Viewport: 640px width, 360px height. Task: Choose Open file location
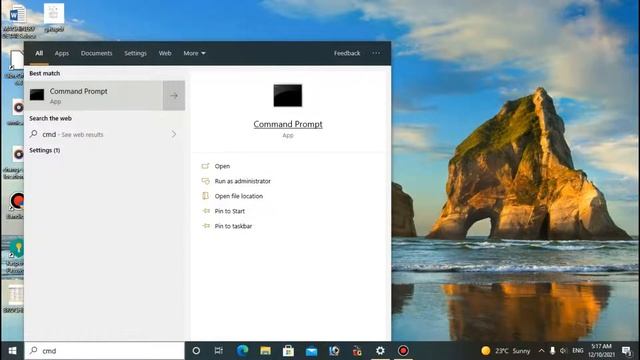[x=239, y=196]
